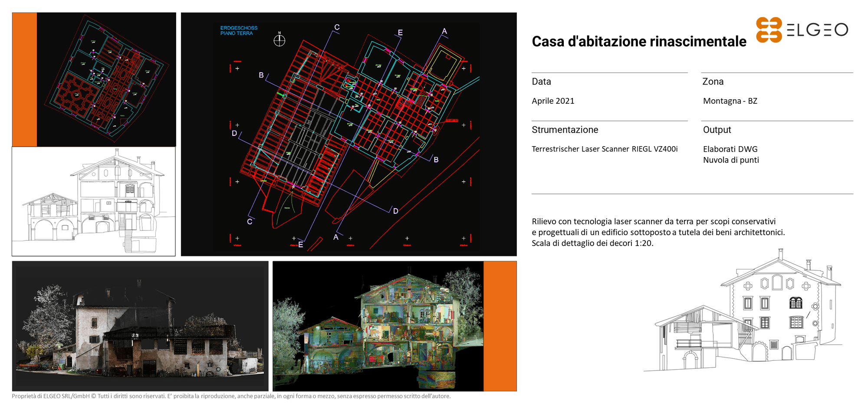
Task: Open the building section line drawing
Action: 94,201
